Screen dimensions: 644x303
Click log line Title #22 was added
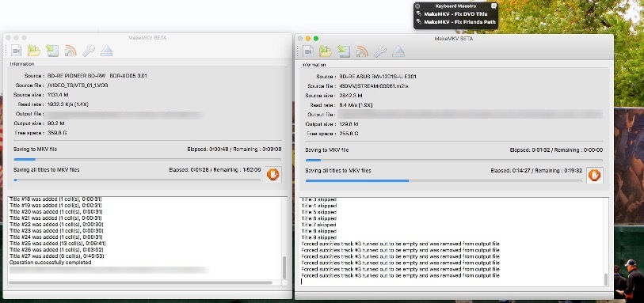pyautogui.click(x=56, y=224)
